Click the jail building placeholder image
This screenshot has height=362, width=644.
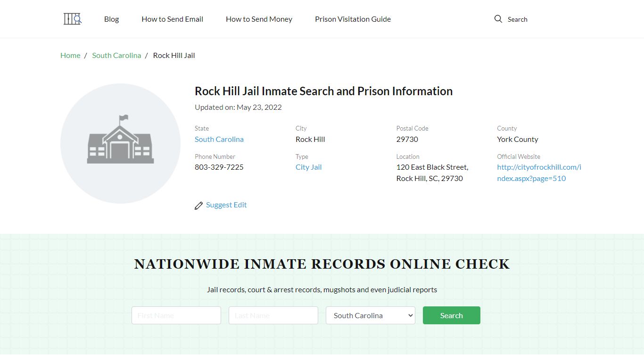pos(120,143)
